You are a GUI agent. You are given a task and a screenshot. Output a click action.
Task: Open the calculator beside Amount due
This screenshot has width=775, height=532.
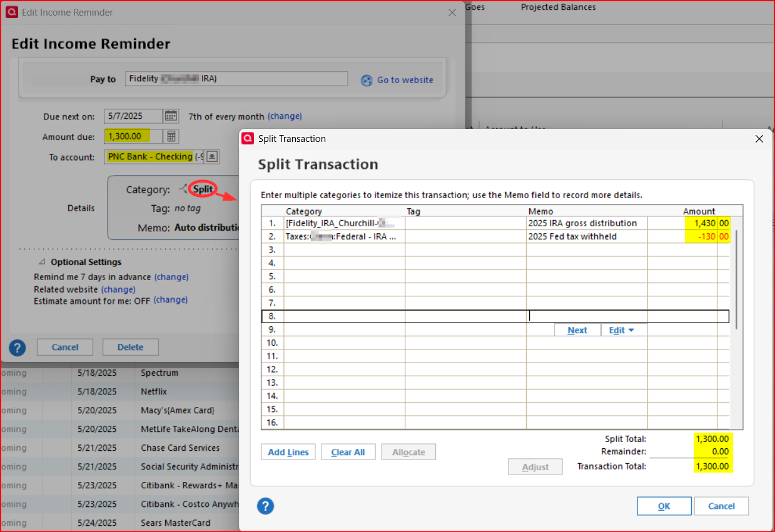171,136
